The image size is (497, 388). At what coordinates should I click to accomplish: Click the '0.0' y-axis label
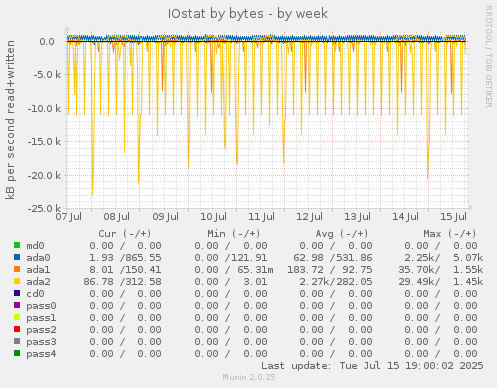[47, 42]
